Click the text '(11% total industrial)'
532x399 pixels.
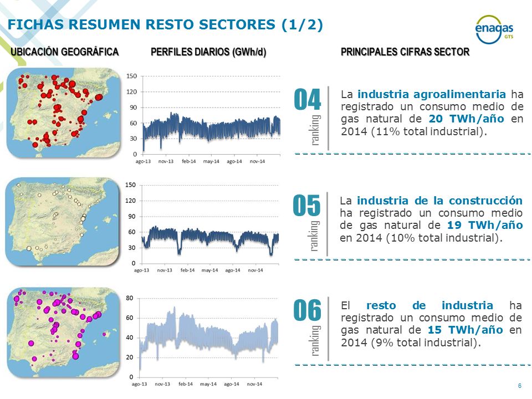click(429, 131)
